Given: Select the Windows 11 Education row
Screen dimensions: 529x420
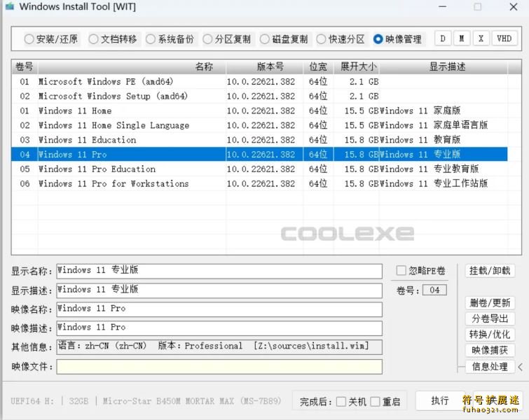Looking at the screenshot, I should pyautogui.click(x=259, y=139).
